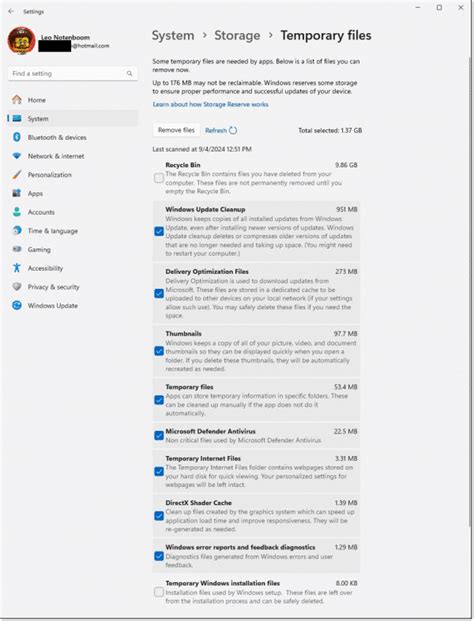Open Windows Update page from sidebar
Screen dimensions: 474x621
coord(73,305)
